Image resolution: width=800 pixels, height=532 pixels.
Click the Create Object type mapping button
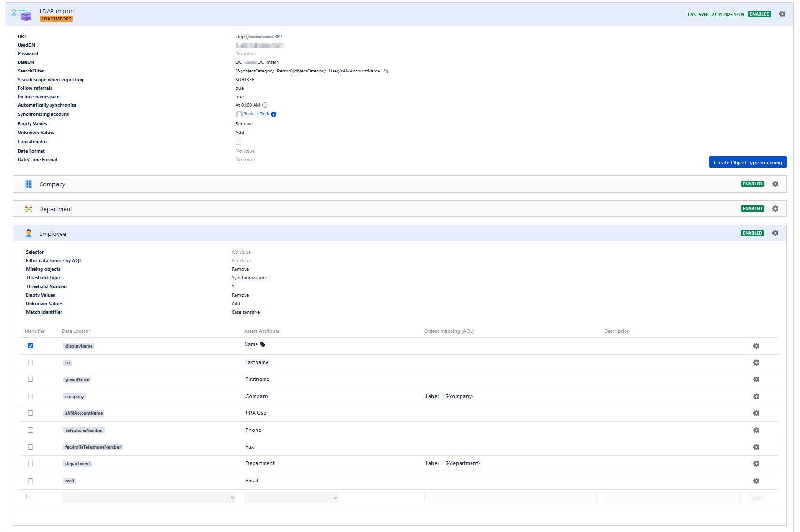point(748,163)
